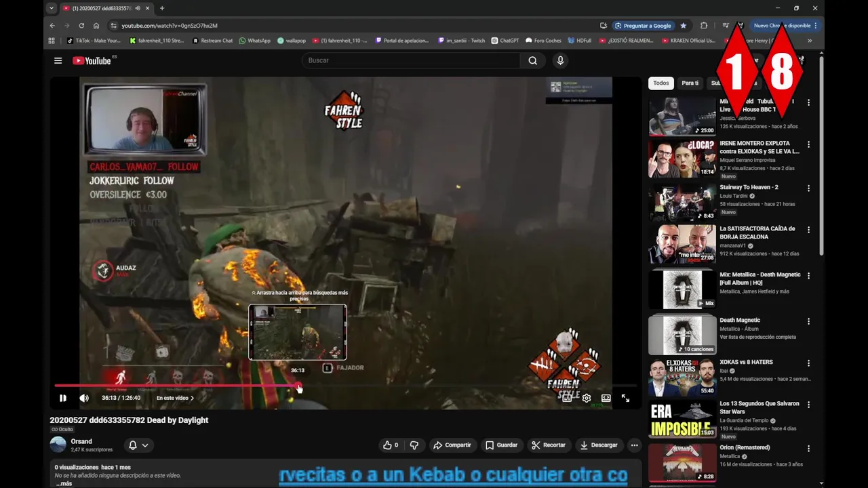The height and width of the screenshot is (488, 868).
Task: Toggle fullscreen mode in the player
Action: [x=625, y=398]
